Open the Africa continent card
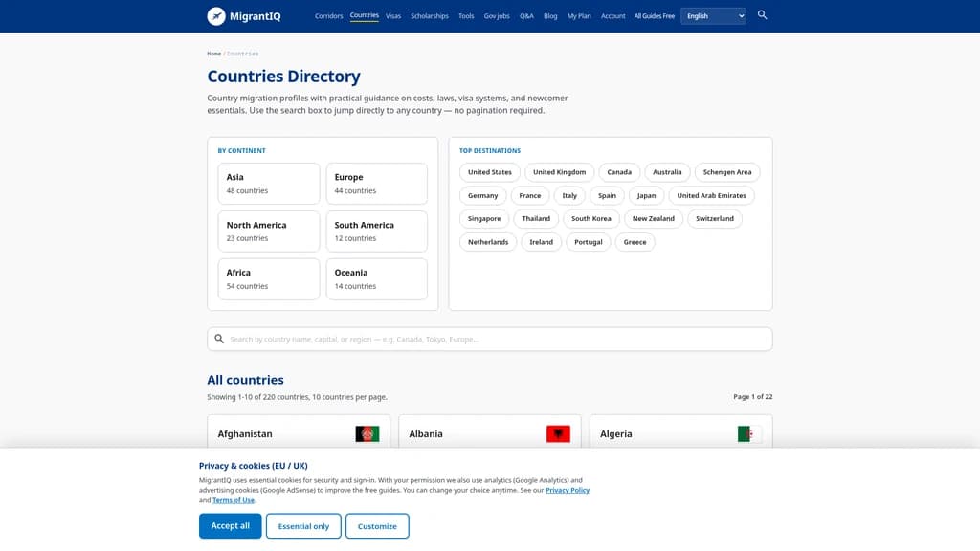The image size is (980, 551). point(269,279)
